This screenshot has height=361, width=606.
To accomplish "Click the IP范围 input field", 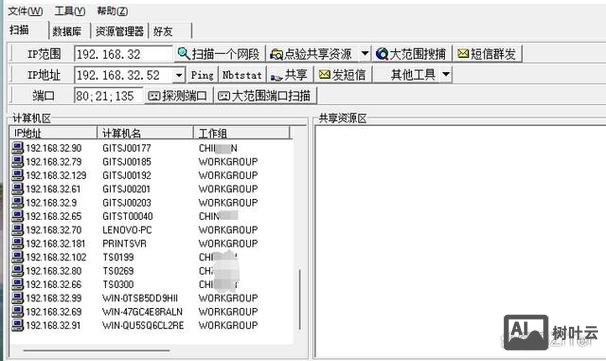I will [x=123, y=54].
